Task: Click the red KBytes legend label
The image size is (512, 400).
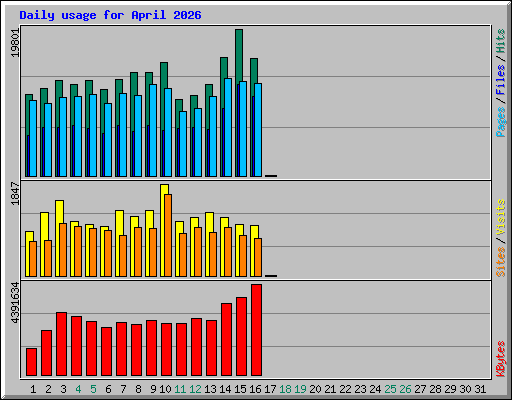Action: tap(501, 359)
